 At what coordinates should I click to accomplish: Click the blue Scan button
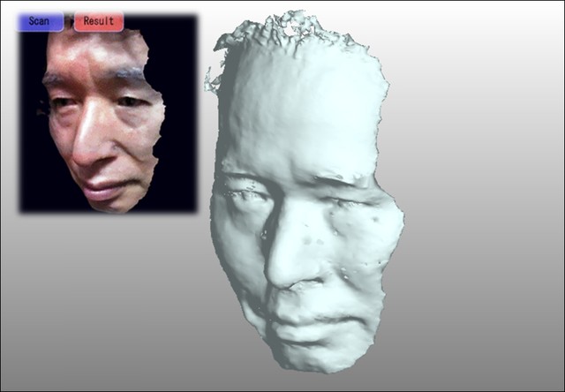(x=40, y=21)
